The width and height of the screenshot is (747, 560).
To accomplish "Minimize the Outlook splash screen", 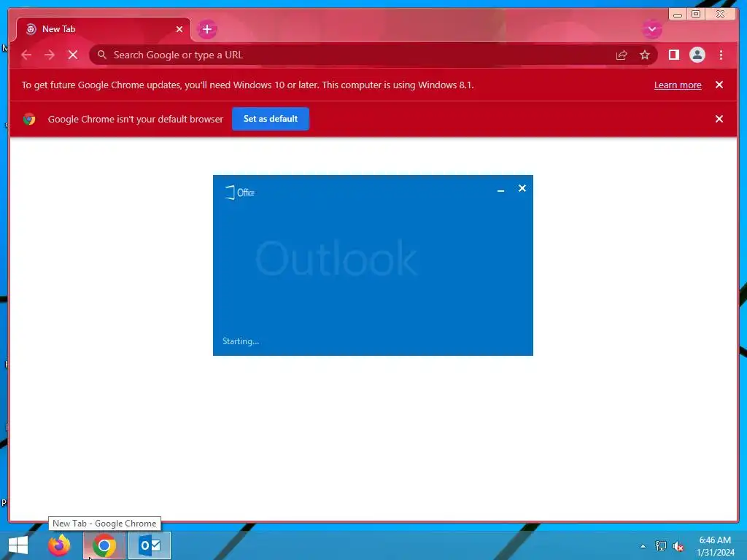I will click(500, 190).
